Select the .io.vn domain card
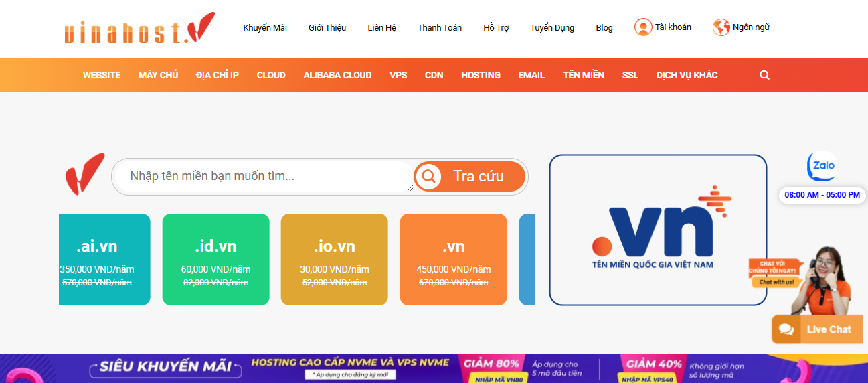This screenshot has width=868, height=383. tap(334, 259)
